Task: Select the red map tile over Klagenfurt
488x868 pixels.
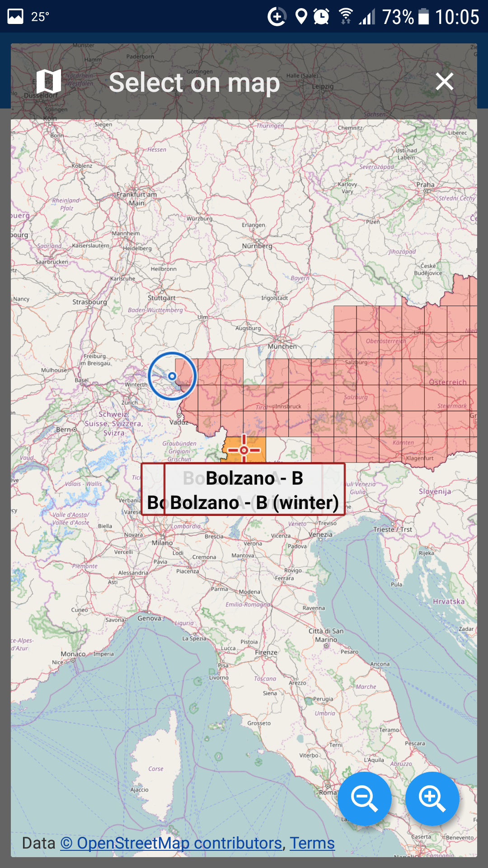Action: pyautogui.click(x=413, y=449)
